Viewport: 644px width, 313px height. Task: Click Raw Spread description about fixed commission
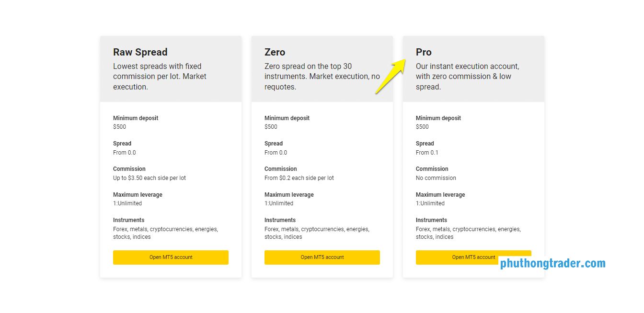(160, 77)
